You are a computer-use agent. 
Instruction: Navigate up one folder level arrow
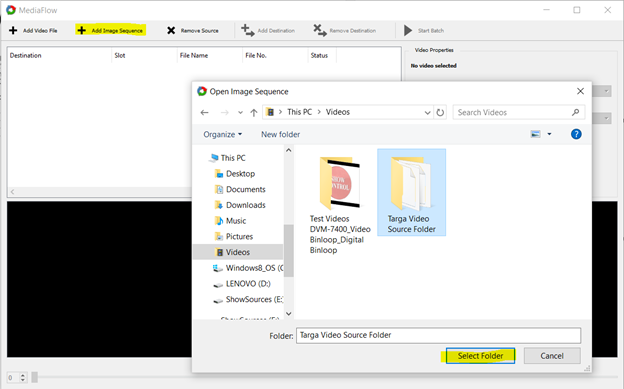click(254, 113)
